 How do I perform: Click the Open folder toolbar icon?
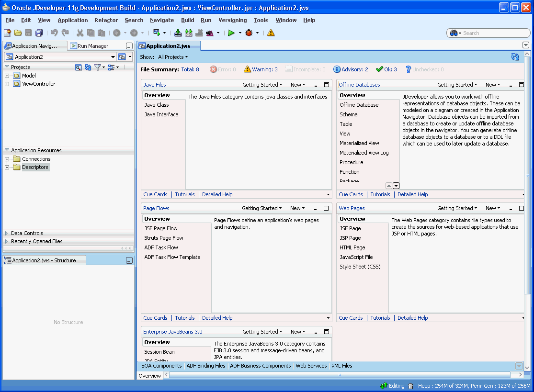tap(18, 33)
